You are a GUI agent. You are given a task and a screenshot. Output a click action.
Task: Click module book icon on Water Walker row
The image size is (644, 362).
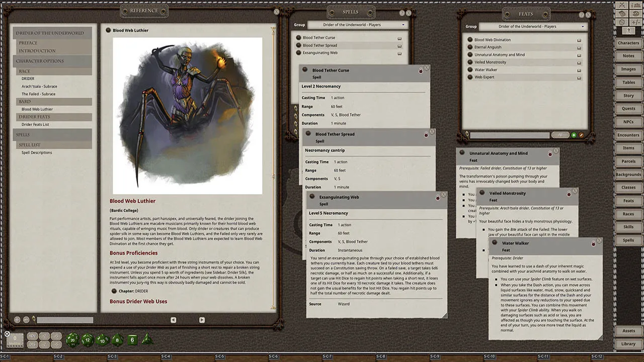point(579,70)
